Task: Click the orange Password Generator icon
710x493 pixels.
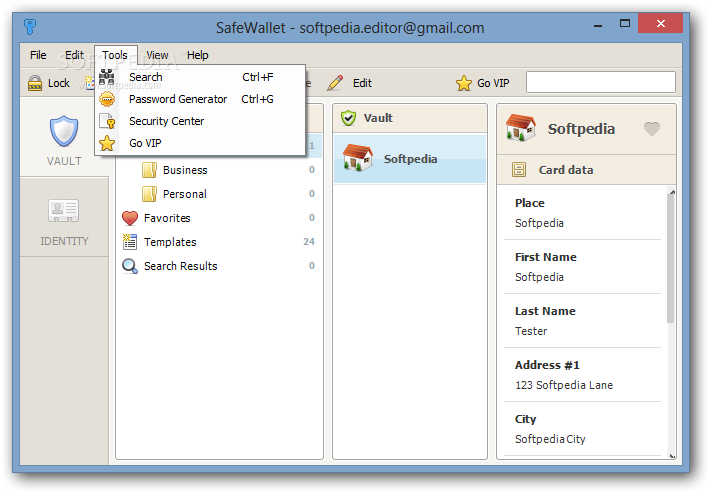Action: pyautogui.click(x=107, y=99)
